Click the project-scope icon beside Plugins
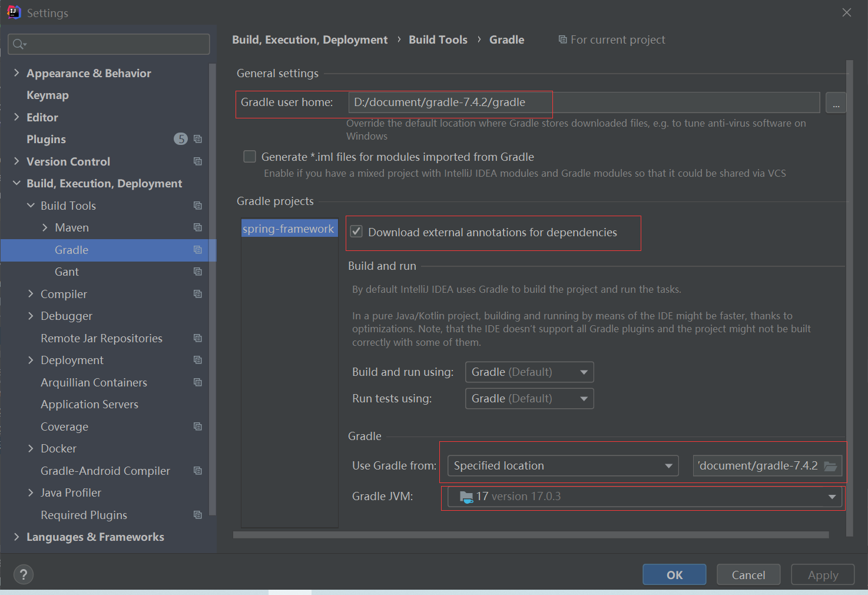Viewport: 868px width, 595px height. [x=198, y=139]
